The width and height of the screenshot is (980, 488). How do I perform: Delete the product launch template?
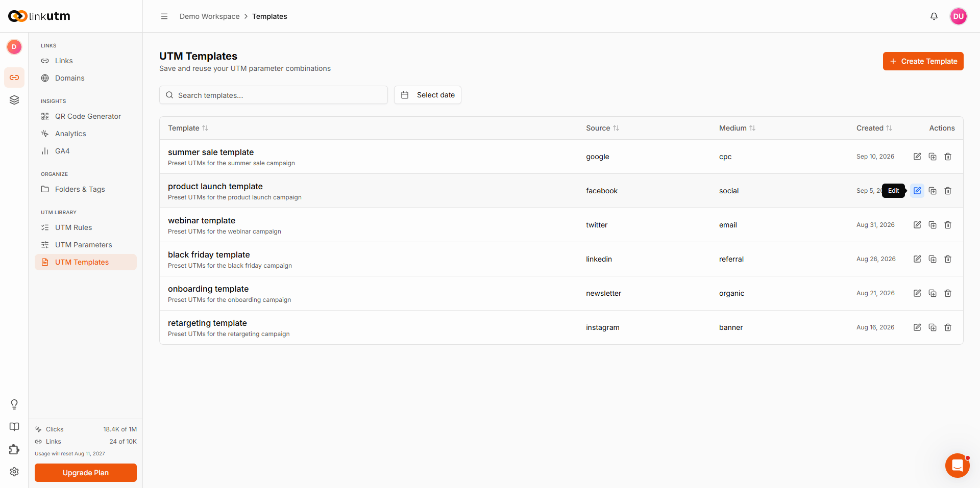[948, 191]
